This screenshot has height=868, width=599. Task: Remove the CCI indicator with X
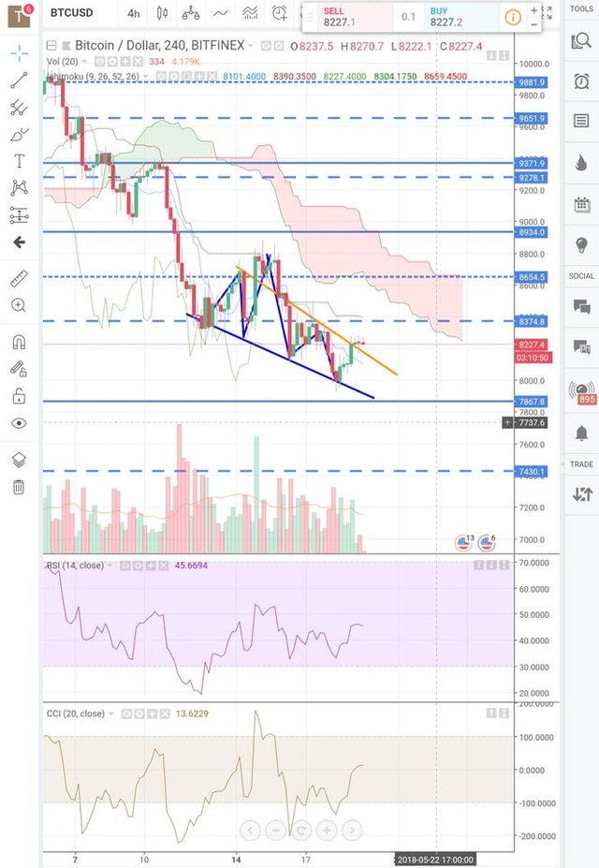[165, 714]
